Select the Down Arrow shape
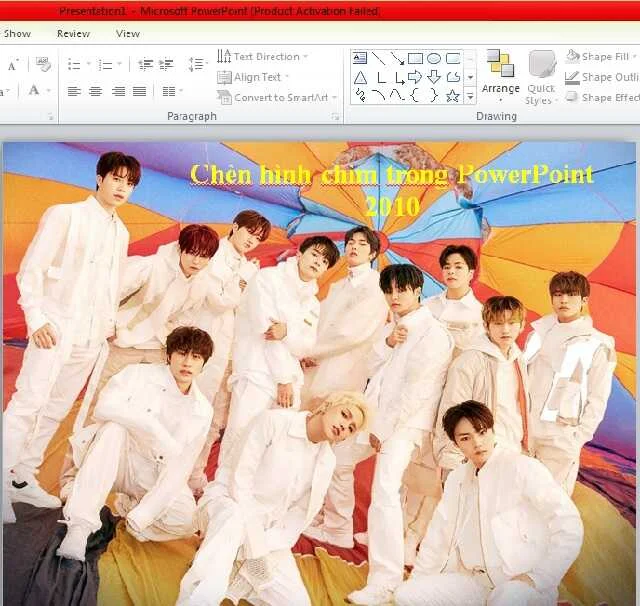The width and height of the screenshot is (640, 606). tap(434, 77)
